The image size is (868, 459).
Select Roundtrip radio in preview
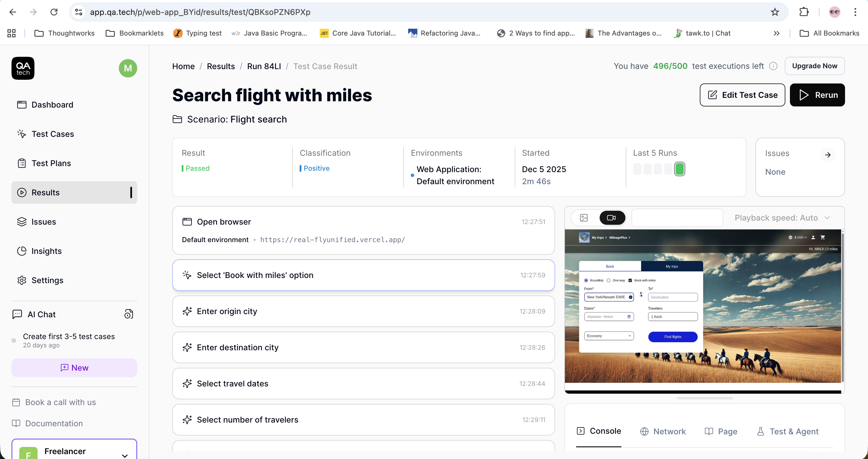586,280
